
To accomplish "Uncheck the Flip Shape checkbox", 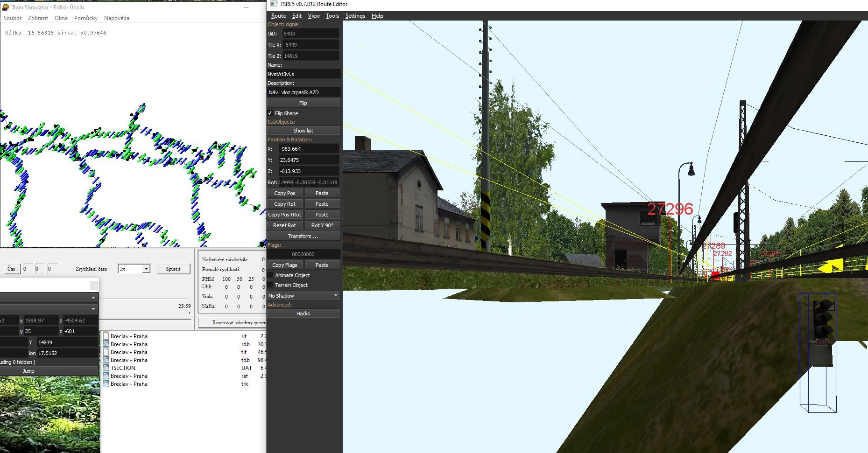I will pyautogui.click(x=270, y=113).
